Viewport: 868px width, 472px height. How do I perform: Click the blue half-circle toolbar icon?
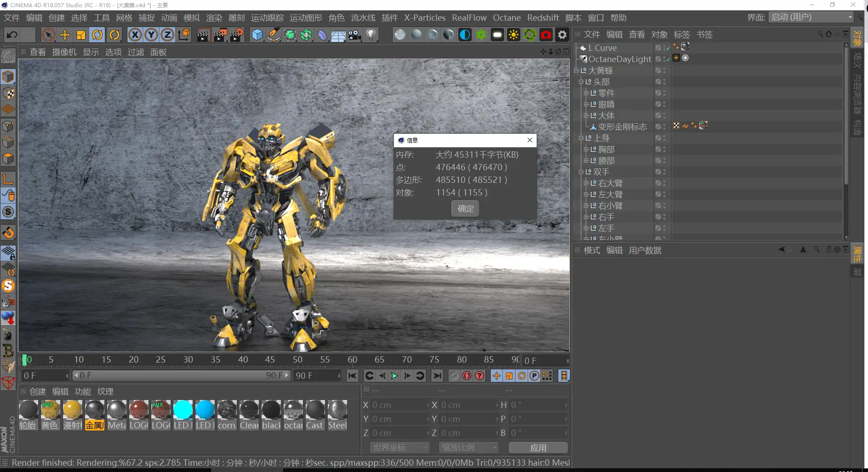465,35
